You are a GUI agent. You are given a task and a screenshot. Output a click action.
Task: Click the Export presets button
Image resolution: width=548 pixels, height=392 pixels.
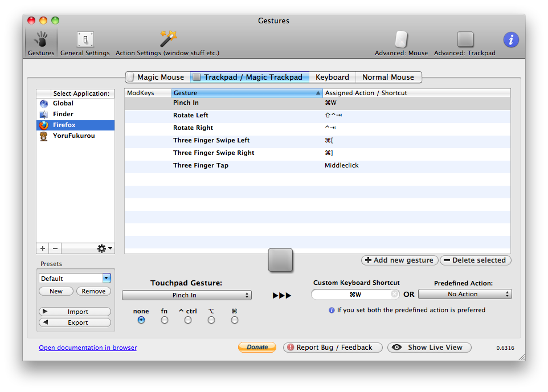pos(75,322)
